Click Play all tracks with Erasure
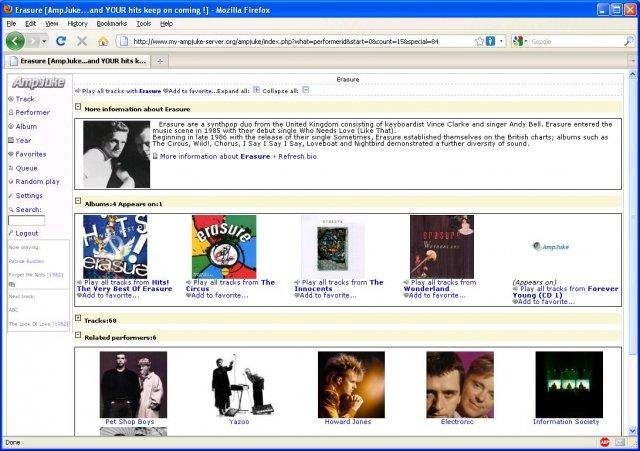The height and width of the screenshot is (451, 640). click(122, 91)
